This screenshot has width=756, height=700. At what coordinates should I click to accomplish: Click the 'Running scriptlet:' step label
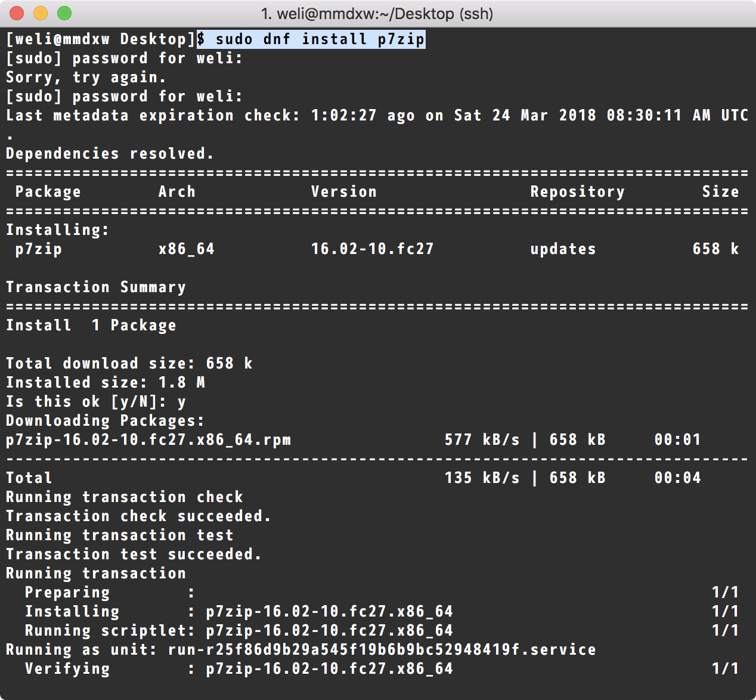pyautogui.click(x=110, y=631)
